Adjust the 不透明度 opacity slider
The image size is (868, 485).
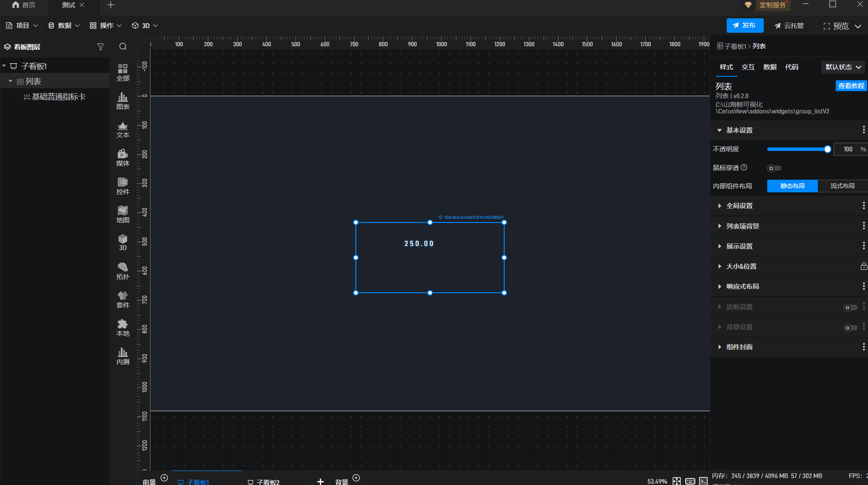click(x=827, y=149)
